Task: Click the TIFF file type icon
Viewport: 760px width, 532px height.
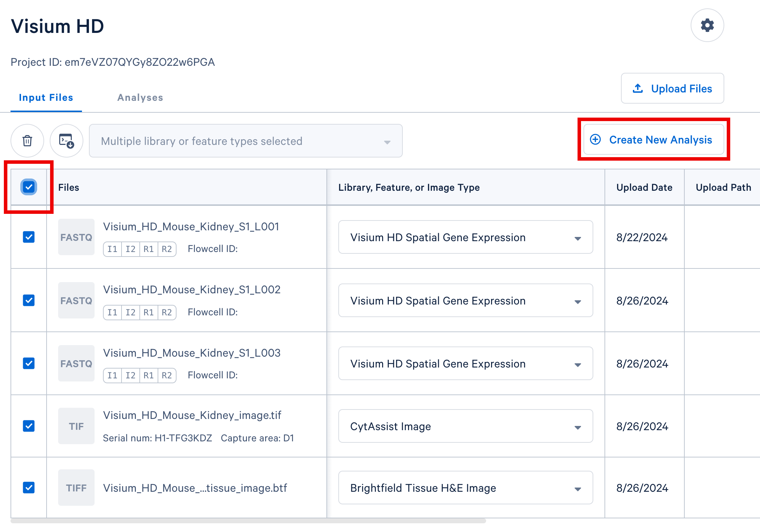Action: click(76, 488)
